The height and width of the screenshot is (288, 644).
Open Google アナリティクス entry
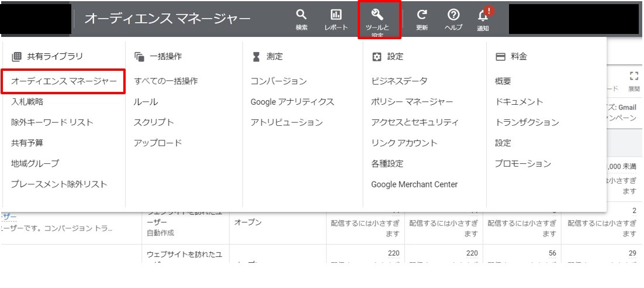(292, 102)
